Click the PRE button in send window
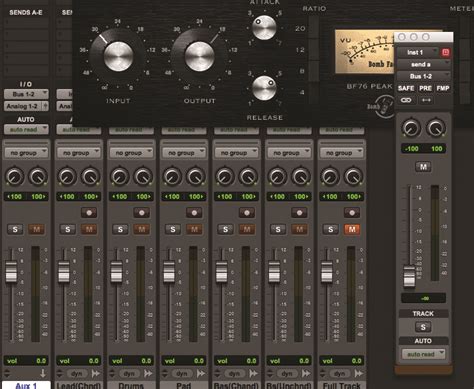This screenshot has width=474, height=389. point(425,88)
